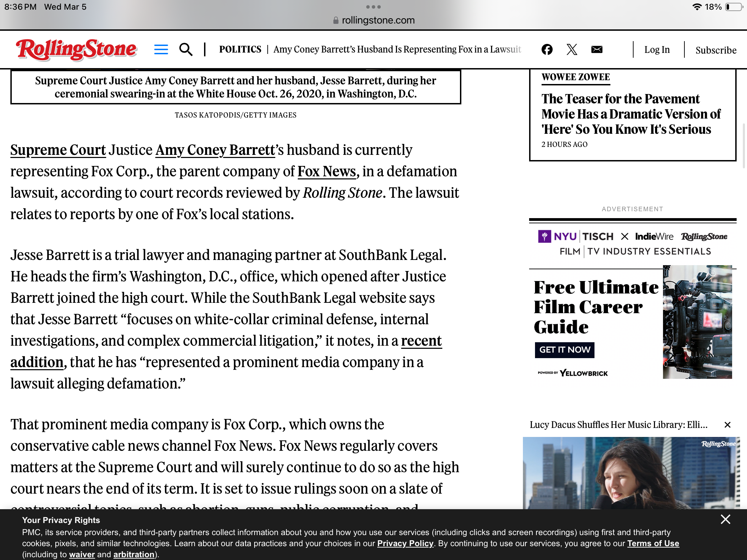Open the Amy Coney Barrett link
747x560 pixels.
pos(215,150)
